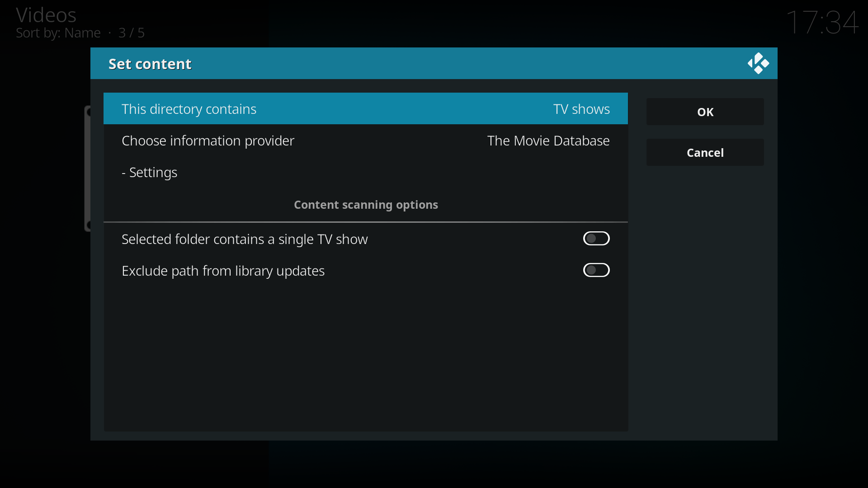
Task: Click The Movie Database provider value
Action: (x=548, y=141)
